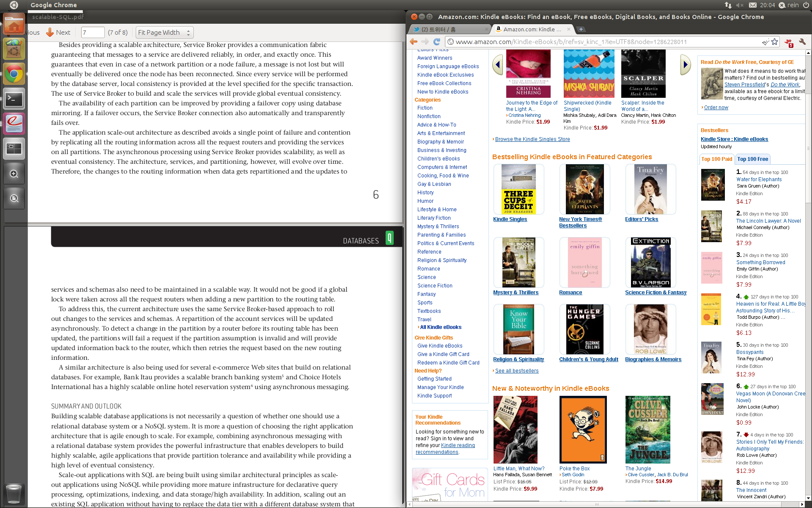Open Kindle Store : Kindle eBooks link

click(734, 139)
